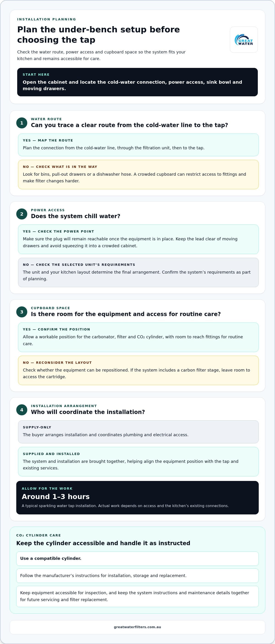Viewport: 275px width, 644px height.
Task: Select the step 3 number badge
Action: click(22, 312)
